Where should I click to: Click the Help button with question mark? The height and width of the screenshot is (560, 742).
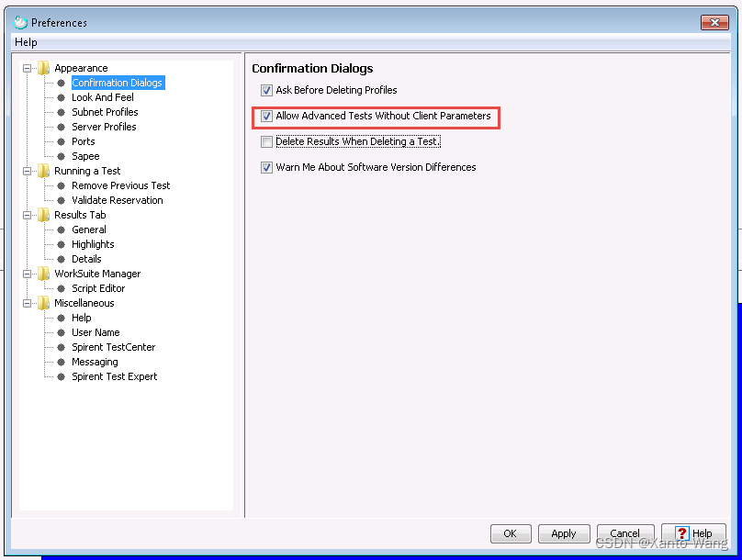click(x=693, y=533)
